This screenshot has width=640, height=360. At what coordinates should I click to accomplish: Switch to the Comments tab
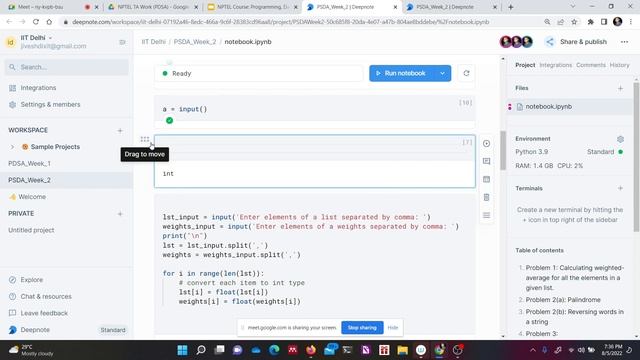591,65
